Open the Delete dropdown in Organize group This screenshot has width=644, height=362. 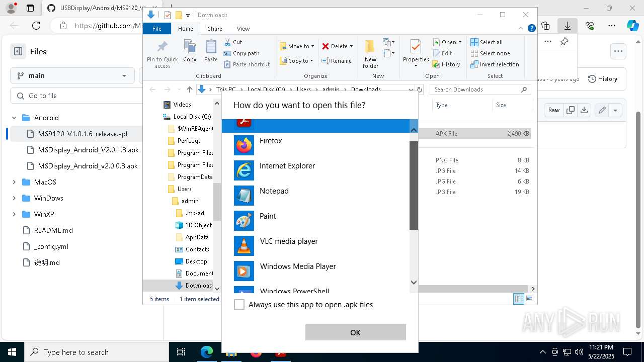(338, 46)
